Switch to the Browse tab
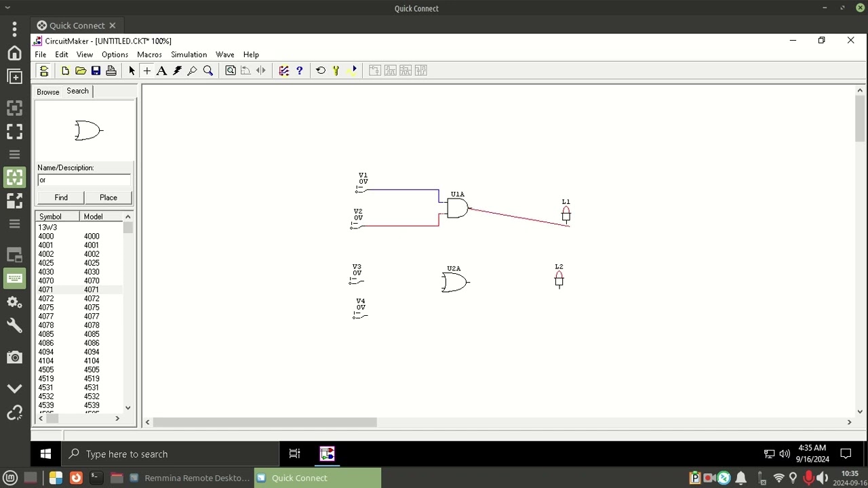Viewport: 868px width, 488px height. pyautogui.click(x=48, y=91)
